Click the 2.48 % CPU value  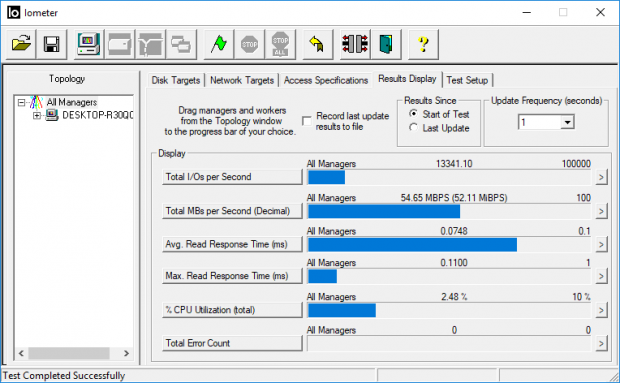[454, 297]
